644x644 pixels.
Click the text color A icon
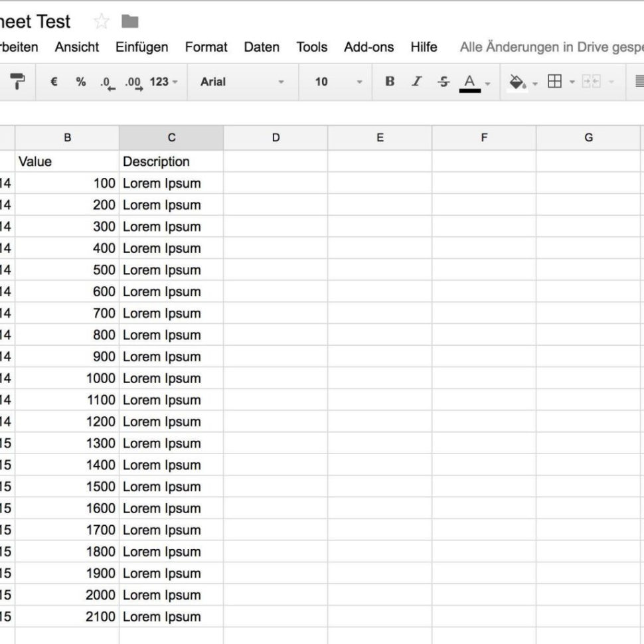pyautogui.click(x=470, y=83)
